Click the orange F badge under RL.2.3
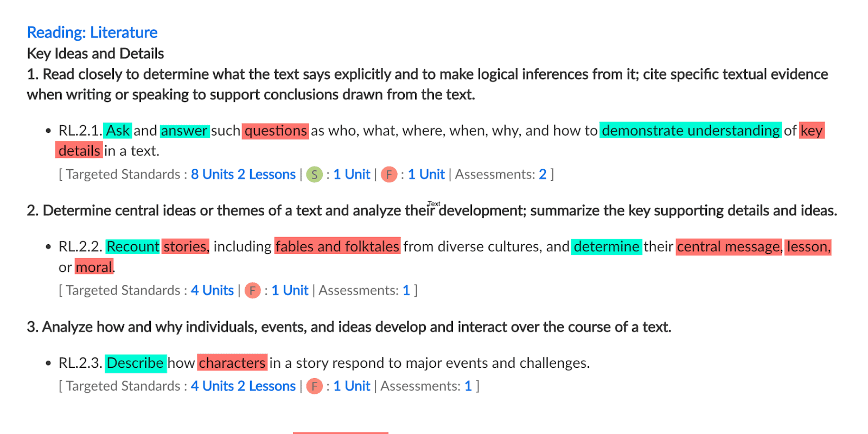The width and height of the screenshot is (868, 434). (314, 386)
